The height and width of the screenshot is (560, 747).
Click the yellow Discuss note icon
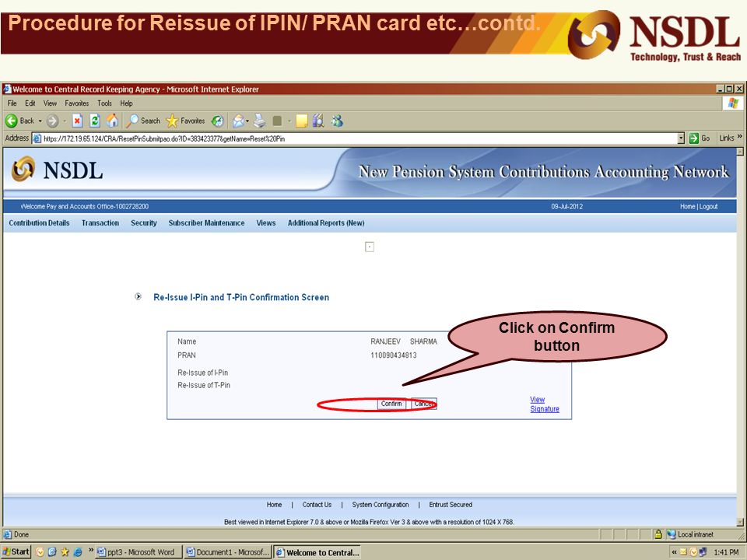301,121
